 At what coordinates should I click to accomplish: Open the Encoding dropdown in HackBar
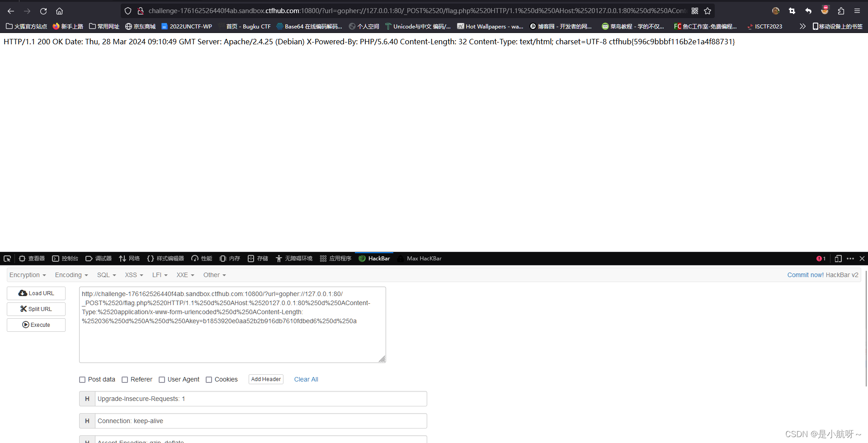click(x=71, y=275)
